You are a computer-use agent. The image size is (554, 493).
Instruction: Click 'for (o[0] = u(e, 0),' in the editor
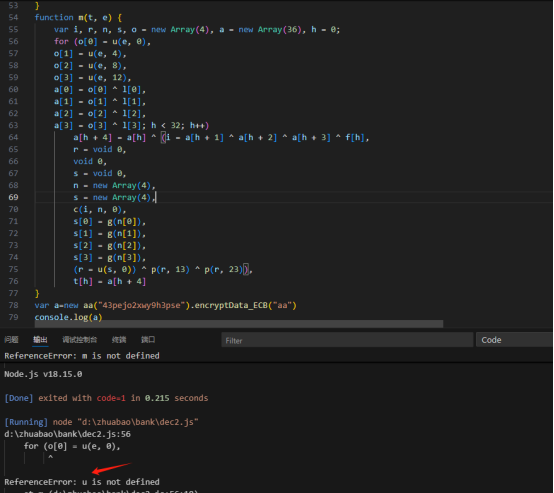[x=102, y=41]
